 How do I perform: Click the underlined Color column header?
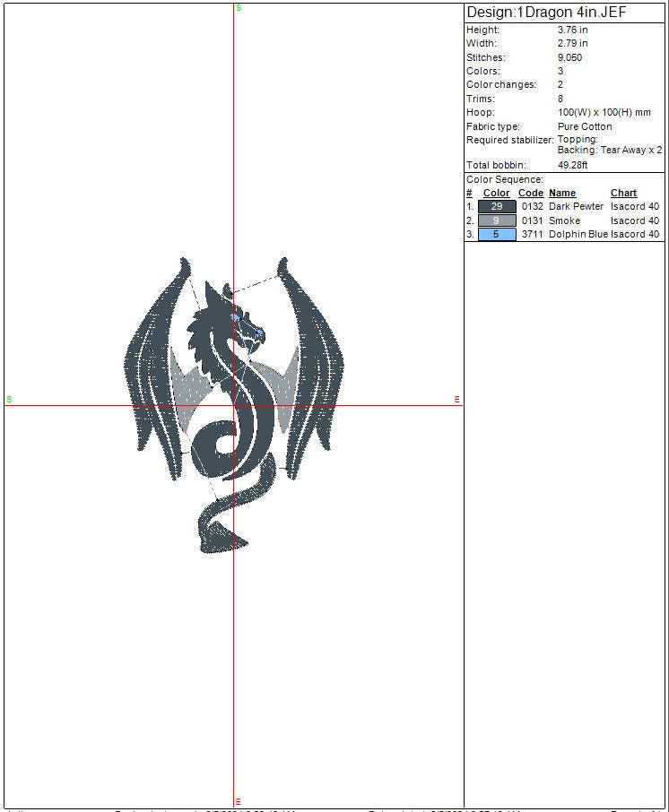point(496,193)
